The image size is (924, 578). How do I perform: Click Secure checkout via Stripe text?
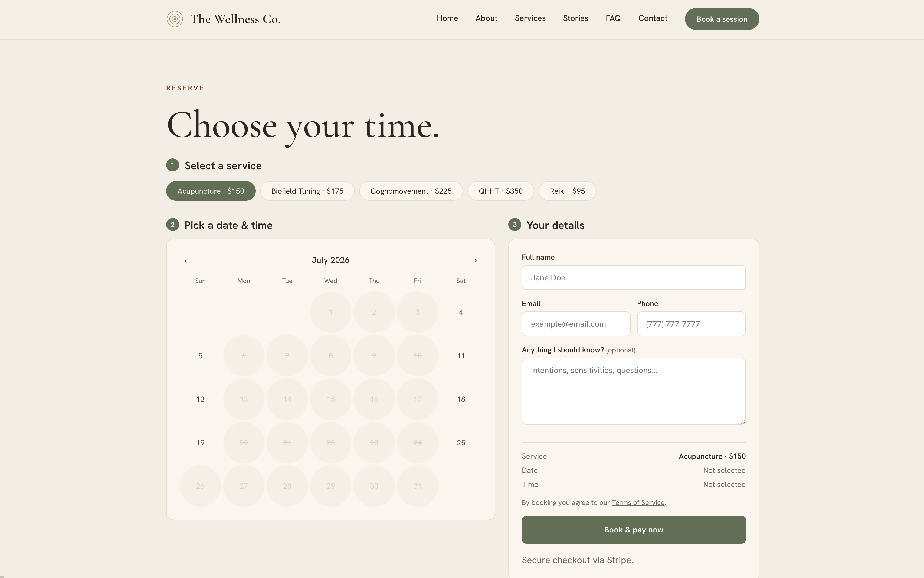click(x=578, y=560)
